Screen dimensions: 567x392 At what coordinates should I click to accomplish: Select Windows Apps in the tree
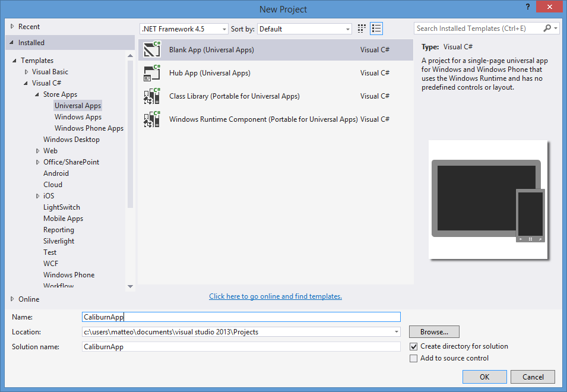(78, 117)
